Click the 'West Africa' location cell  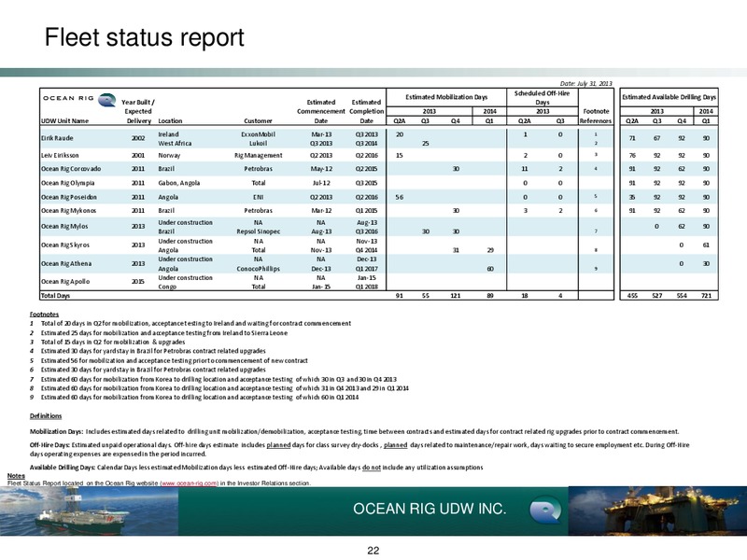pyautogui.click(x=175, y=144)
